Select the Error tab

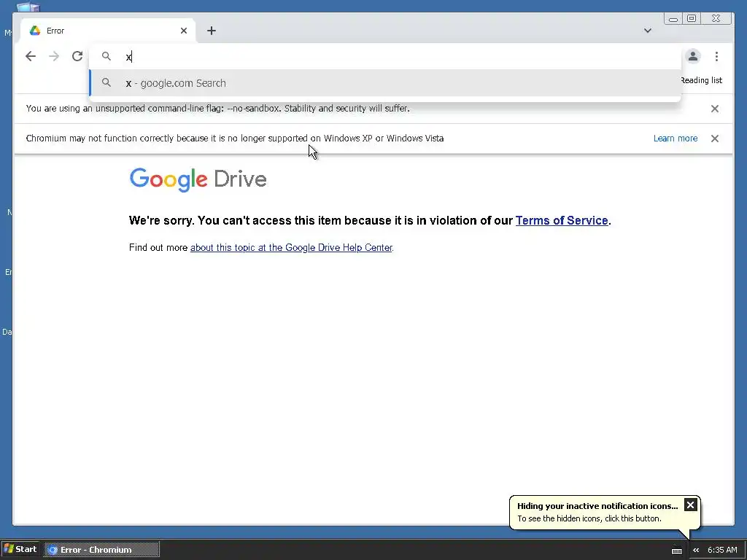click(108, 31)
